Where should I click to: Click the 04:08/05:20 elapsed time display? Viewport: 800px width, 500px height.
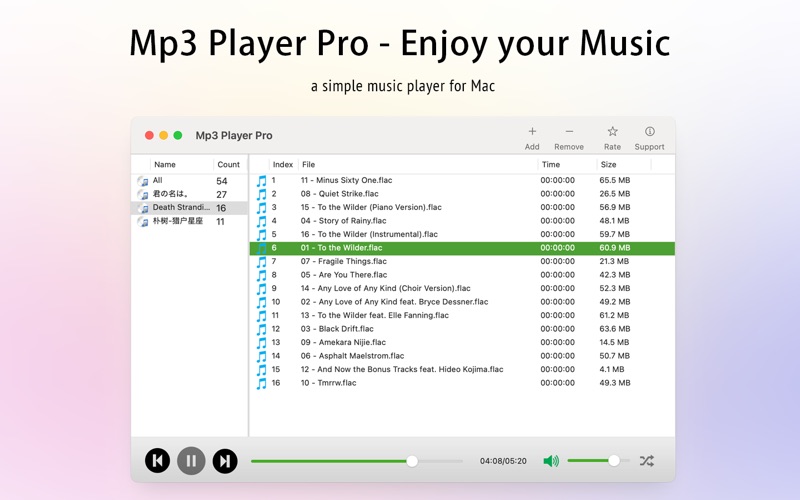503,461
